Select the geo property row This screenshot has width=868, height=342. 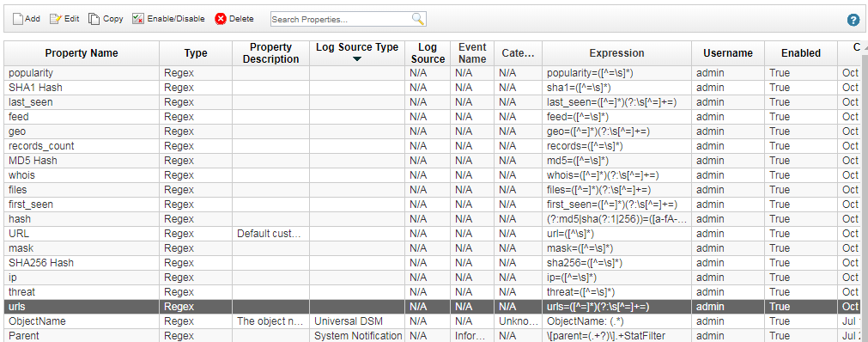coord(432,131)
